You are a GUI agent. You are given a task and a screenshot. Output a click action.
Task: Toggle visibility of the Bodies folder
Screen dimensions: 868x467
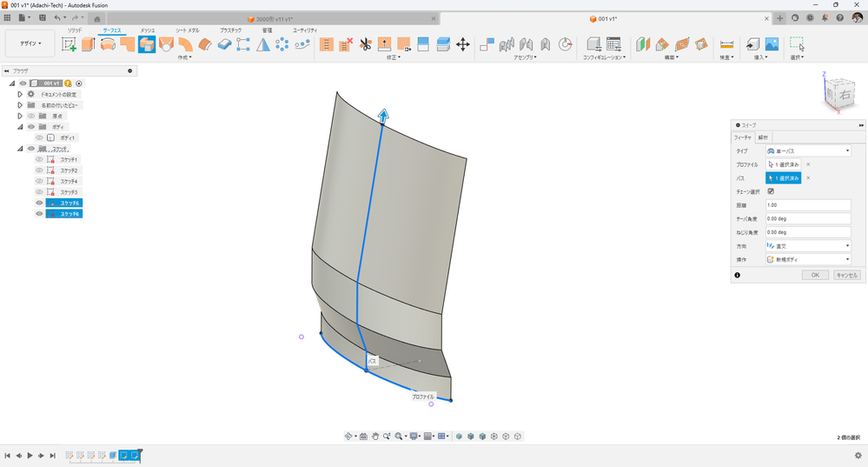click(x=31, y=127)
